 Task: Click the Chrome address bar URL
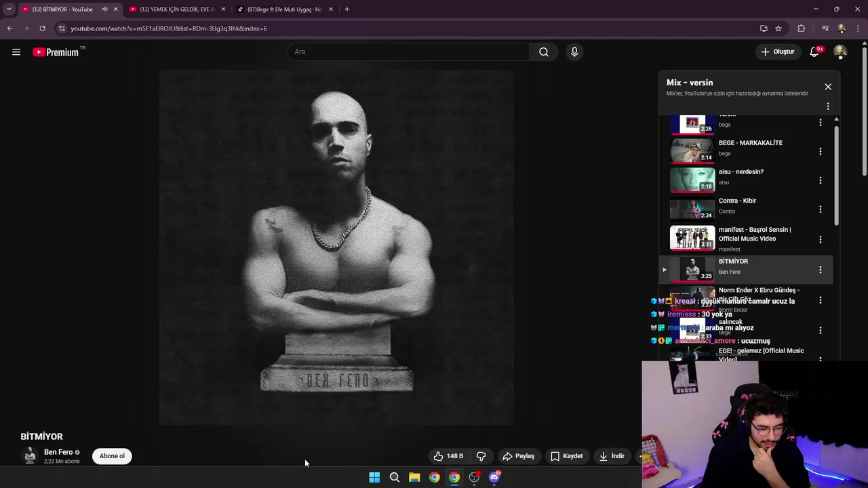click(169, 28)
